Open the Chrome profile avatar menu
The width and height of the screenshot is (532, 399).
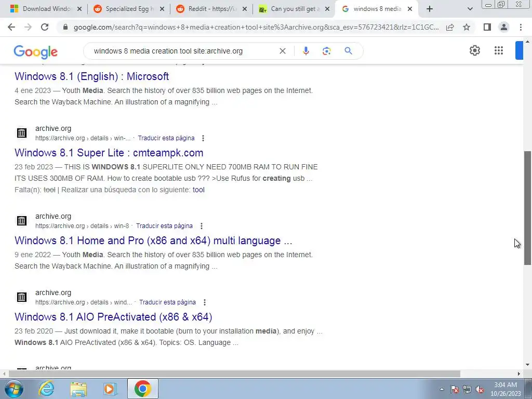point(504,27)
